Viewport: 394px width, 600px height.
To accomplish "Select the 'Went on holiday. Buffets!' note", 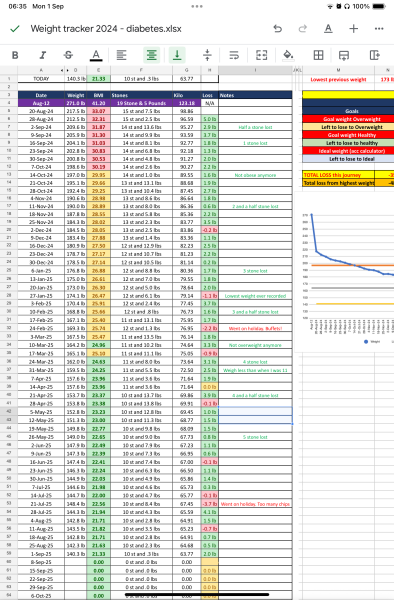I will [x=255, y=328].
